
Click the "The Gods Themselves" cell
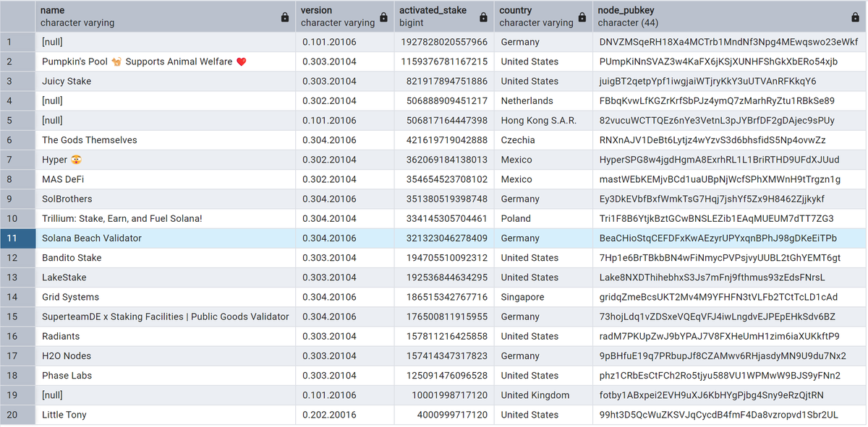pyautogui.click(x=165, y=140)
